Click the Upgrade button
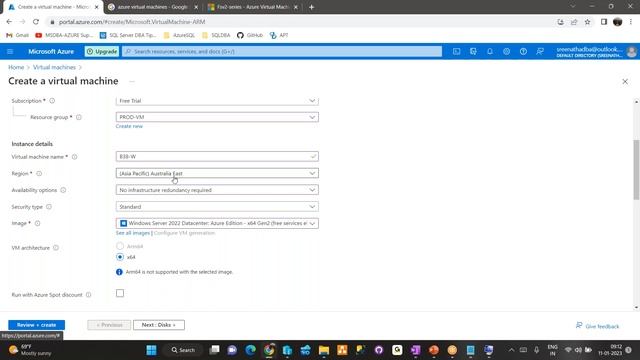Image resolution: width=640 pixels, height=360 pixels. (102, 51)
